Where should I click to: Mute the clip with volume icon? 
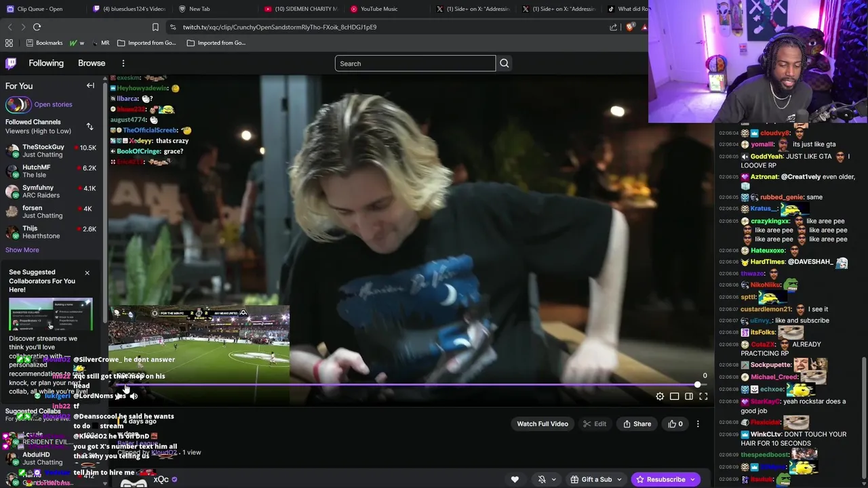[134, 396]
